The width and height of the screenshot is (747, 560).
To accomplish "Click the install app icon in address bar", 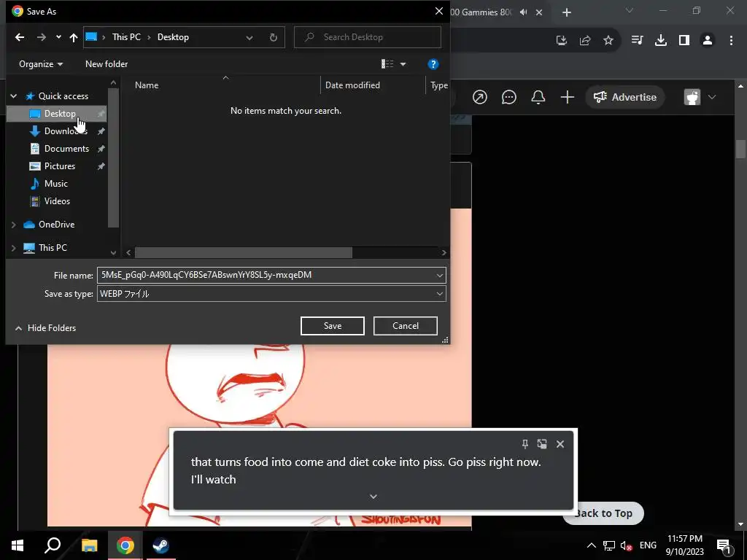I will [x=562, y=41].
